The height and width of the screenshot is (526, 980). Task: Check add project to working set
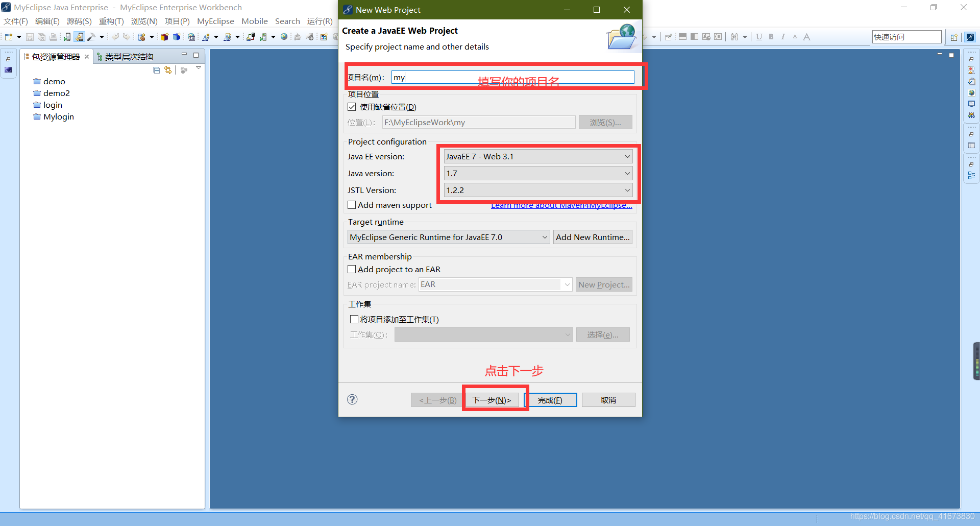pos(354,319)
